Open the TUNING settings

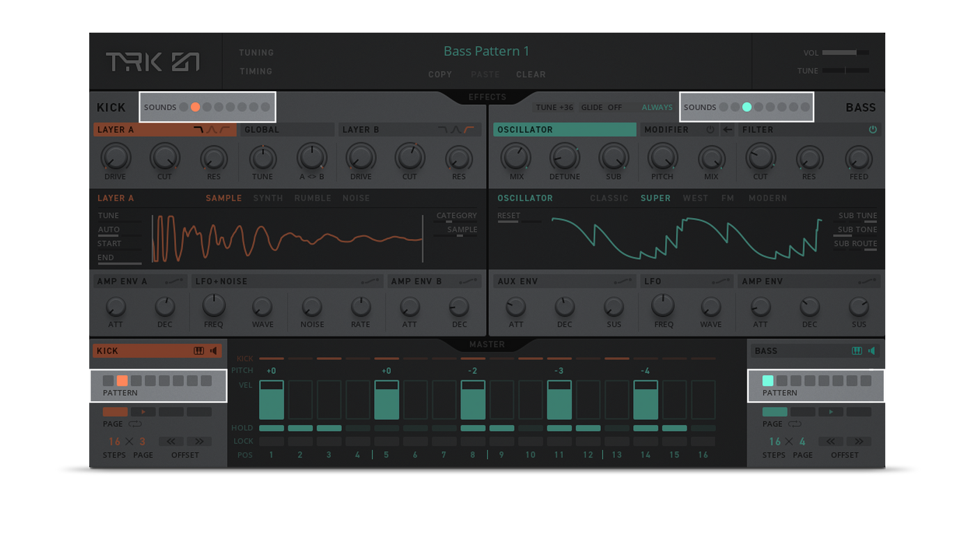click(x=256, y=53)
